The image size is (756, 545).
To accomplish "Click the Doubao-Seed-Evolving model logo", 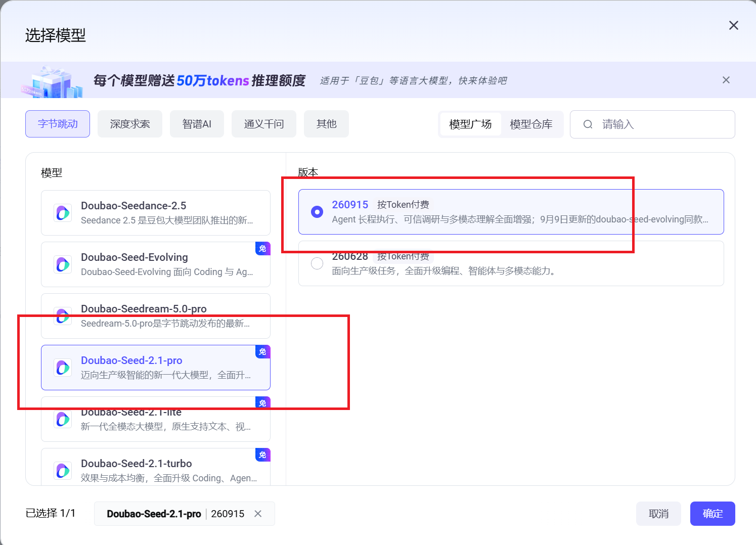I will click(x=63, y=264).
